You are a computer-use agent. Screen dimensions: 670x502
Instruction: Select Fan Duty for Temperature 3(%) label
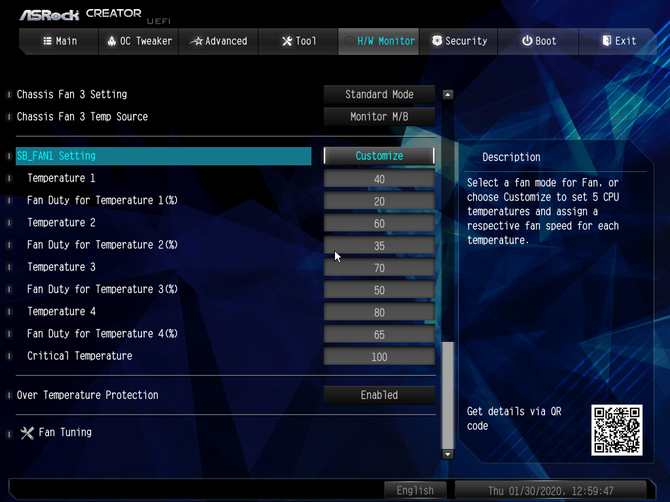[x=102, y=289]
